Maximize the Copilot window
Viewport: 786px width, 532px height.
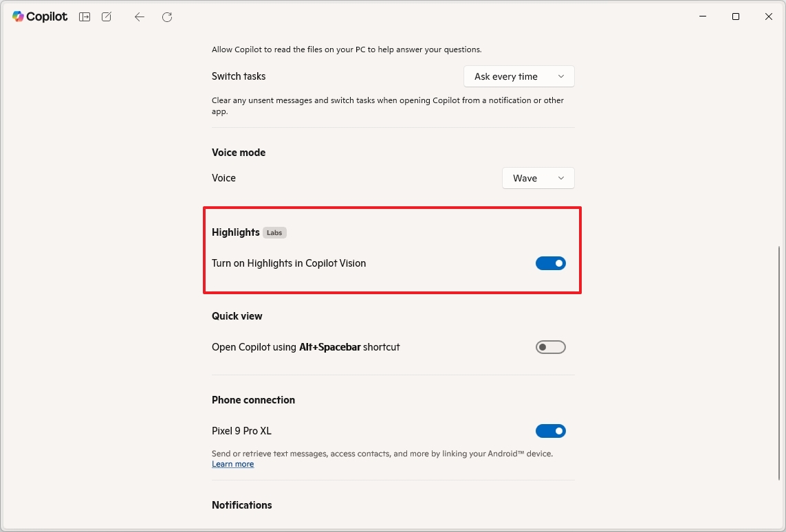(x=735, y=16)
